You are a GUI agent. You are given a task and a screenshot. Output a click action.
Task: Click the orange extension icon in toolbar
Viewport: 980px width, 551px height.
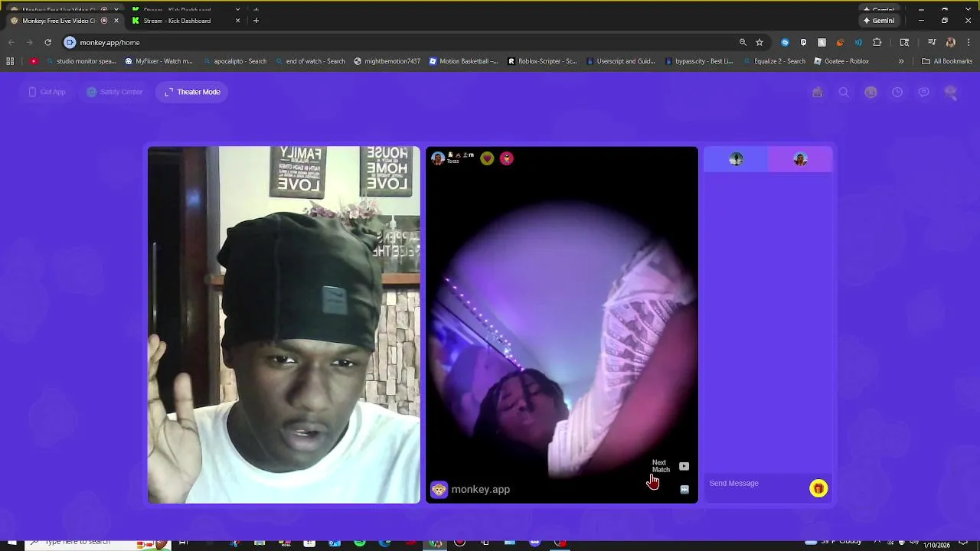(840, 43)
